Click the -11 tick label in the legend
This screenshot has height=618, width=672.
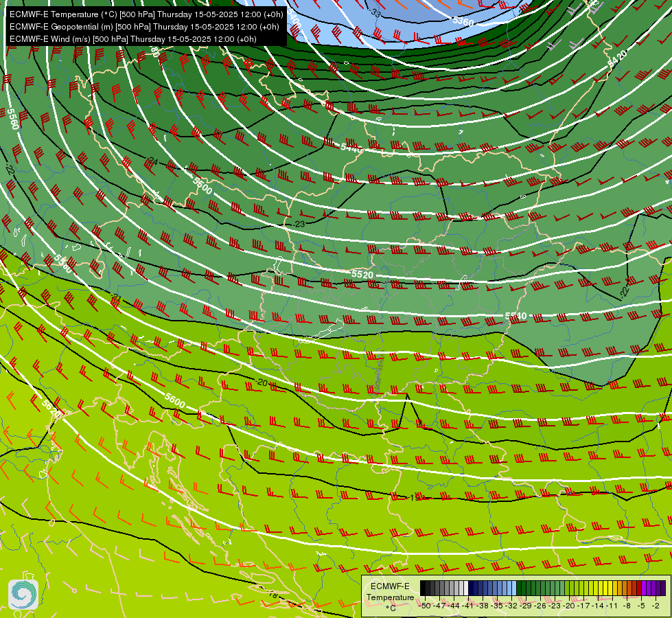tap(613, 606)
